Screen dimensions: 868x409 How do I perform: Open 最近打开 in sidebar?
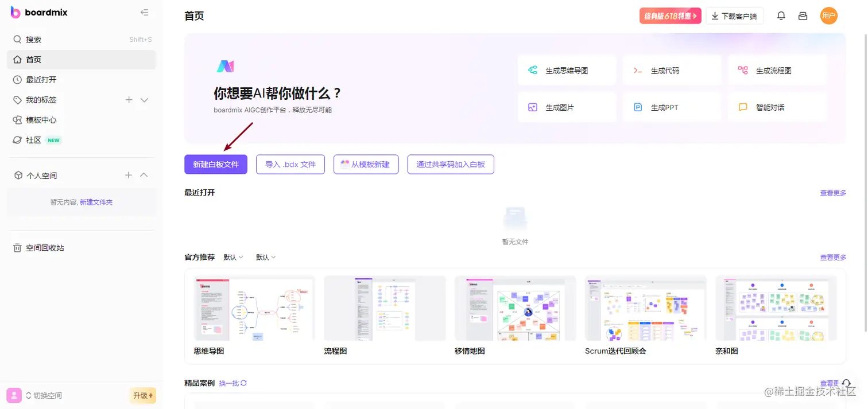point(82,80)
